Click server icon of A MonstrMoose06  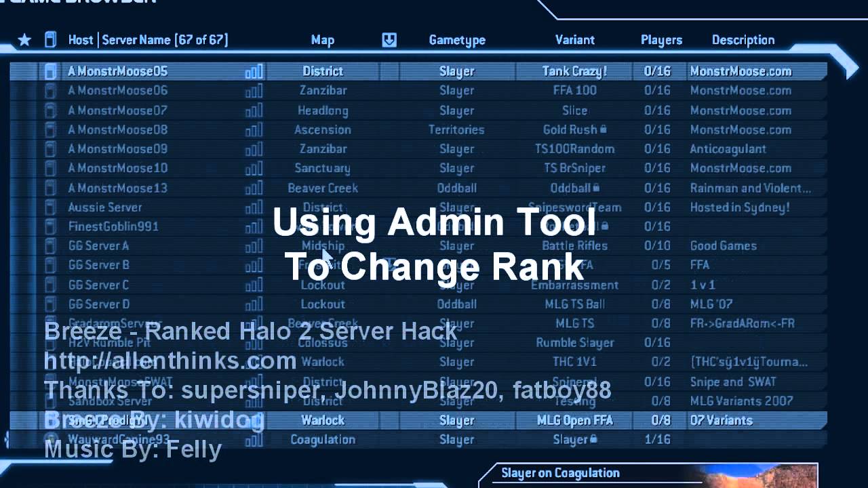pyautogui.click(x=50, y=91)
